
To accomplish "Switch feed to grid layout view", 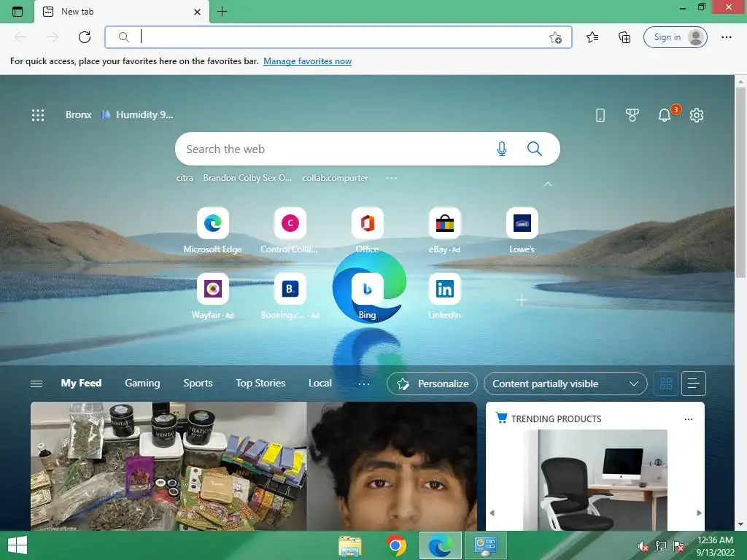I will [665, 384].
